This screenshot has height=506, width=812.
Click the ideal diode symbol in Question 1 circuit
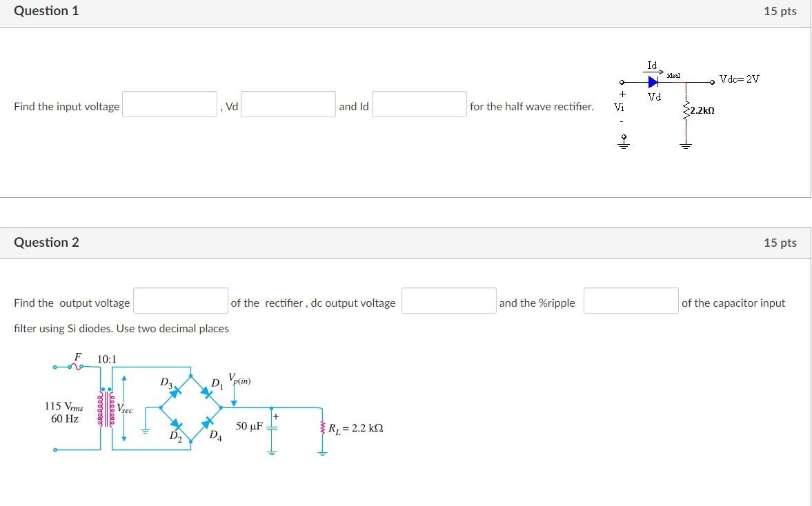coord(653,81)
